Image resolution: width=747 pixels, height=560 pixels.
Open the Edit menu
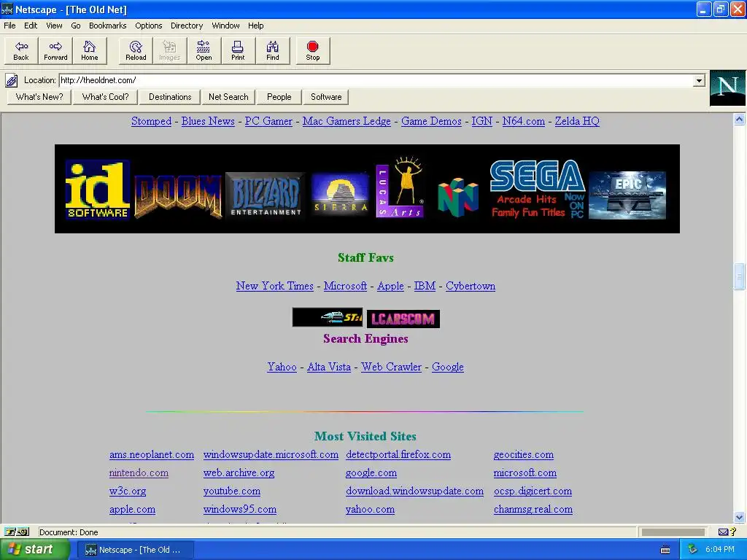click(31, 26)
